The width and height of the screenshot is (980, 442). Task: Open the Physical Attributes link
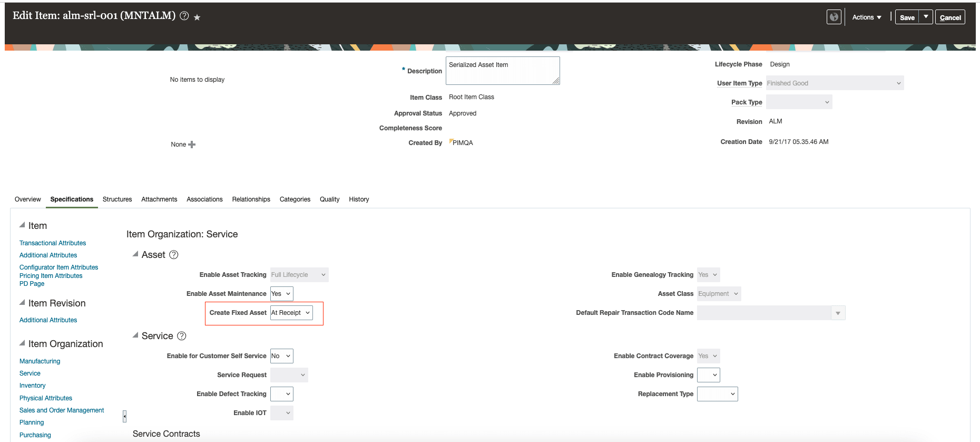coord(46,398)
